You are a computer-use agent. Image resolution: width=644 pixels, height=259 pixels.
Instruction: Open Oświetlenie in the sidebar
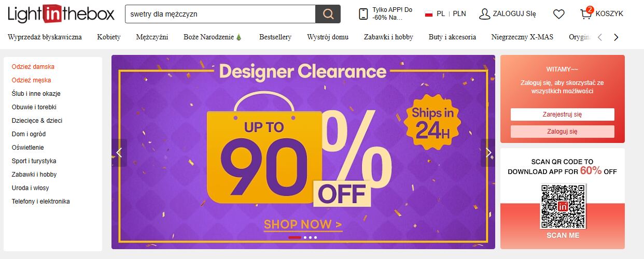click(28, 148)
